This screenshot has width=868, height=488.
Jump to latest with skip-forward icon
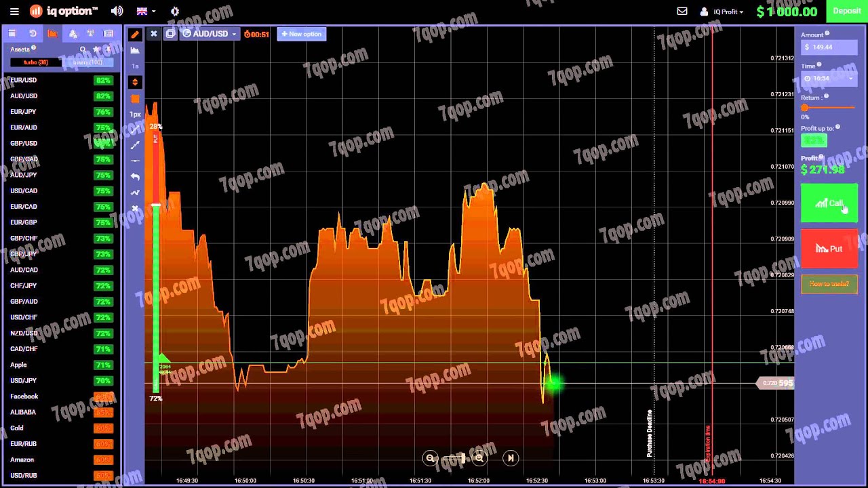click(x=511, y=459)
